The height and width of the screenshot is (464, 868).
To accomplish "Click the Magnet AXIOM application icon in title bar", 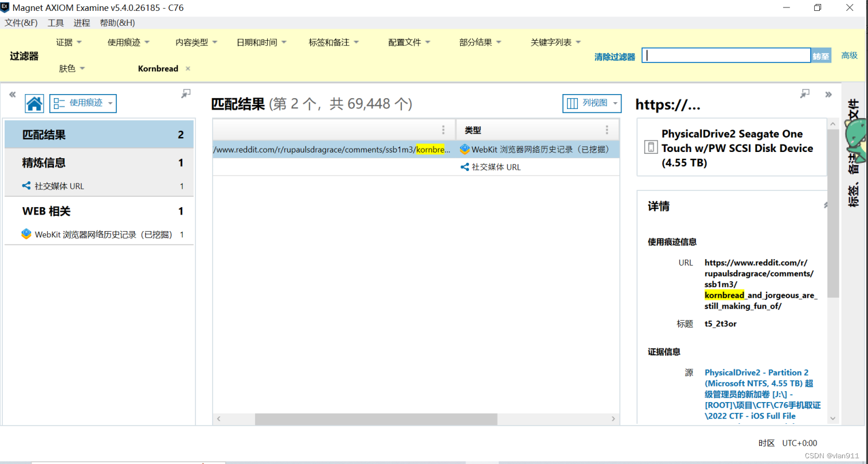I will point(5,7).
